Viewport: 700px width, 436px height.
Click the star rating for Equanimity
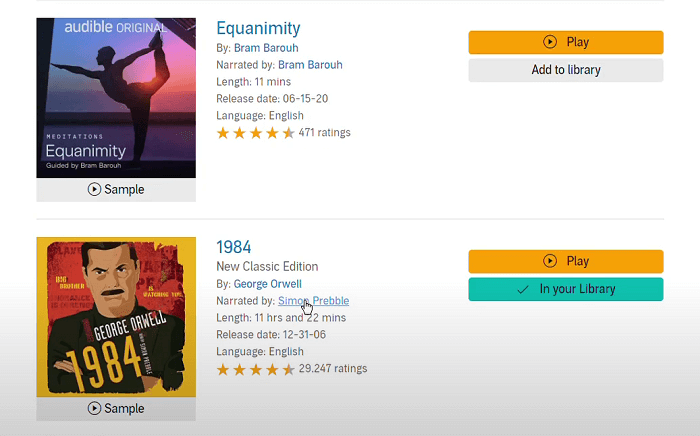(x=255, y=132)
